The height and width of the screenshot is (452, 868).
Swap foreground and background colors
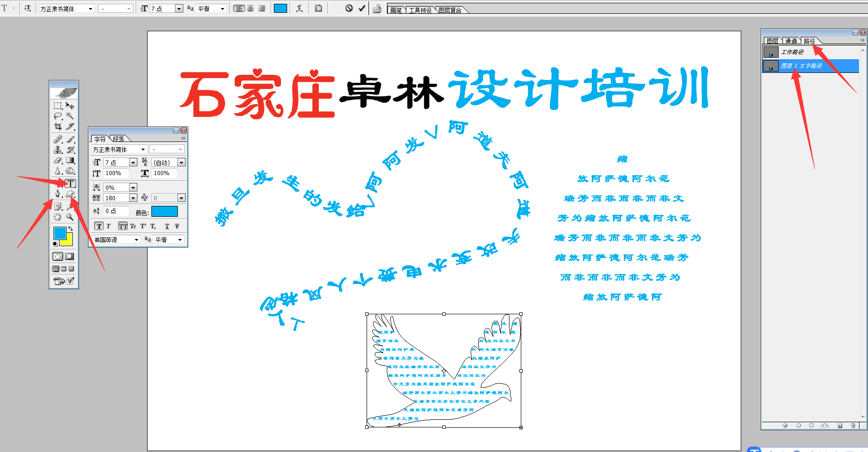coord(70,229)
